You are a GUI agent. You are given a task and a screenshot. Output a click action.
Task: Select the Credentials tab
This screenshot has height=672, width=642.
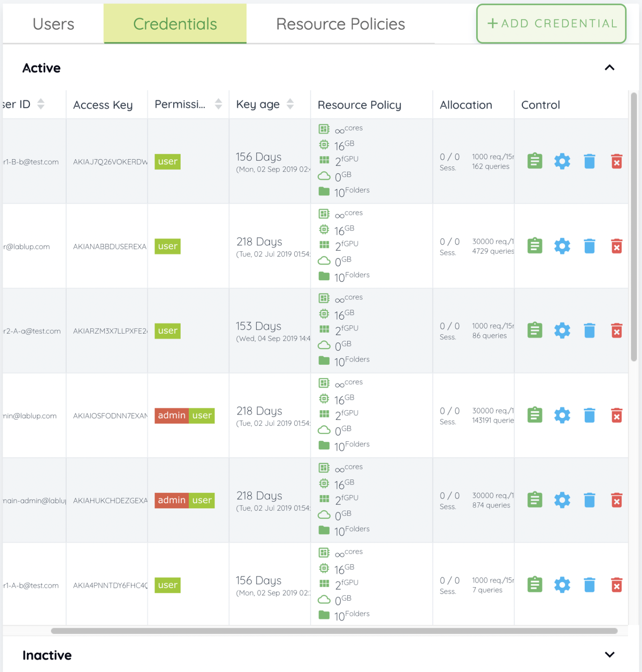(175, 24)
